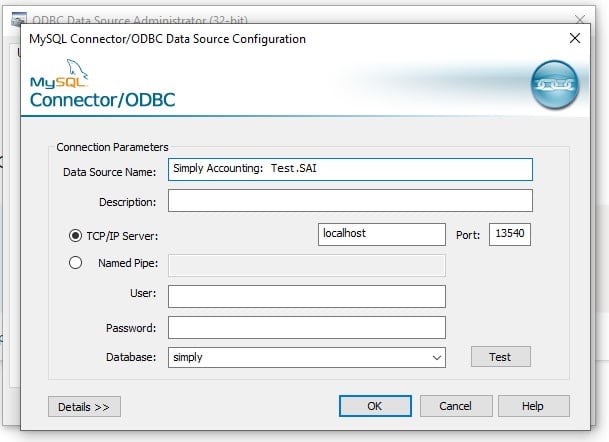Focus the Description text box
609x442 pixels.
pos(350,201)
